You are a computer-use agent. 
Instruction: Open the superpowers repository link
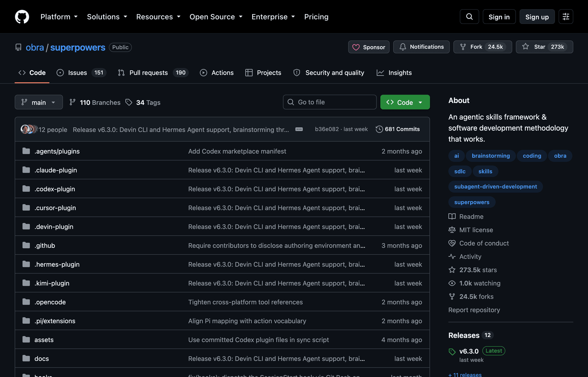click(78, 47)
